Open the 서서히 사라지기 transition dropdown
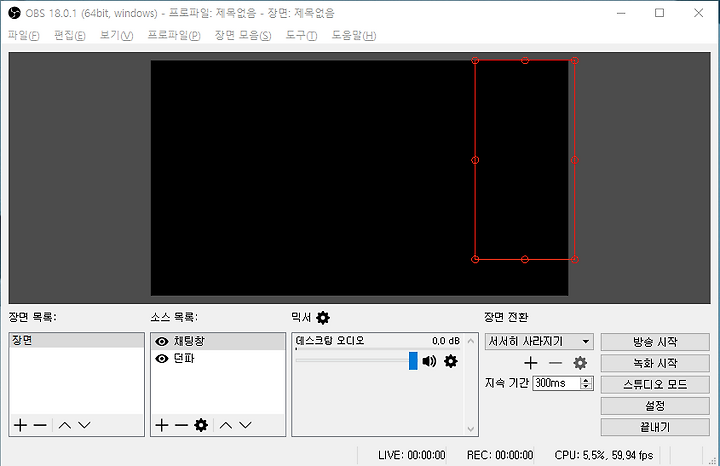Image resolution: width=720 pixels, height=466 pixels. (x=539, y=342)
